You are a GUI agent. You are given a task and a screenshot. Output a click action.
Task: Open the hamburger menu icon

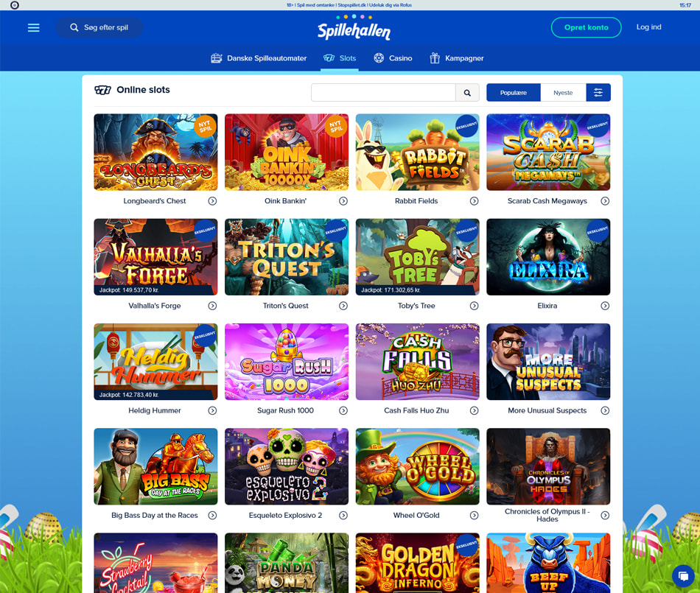33,28
